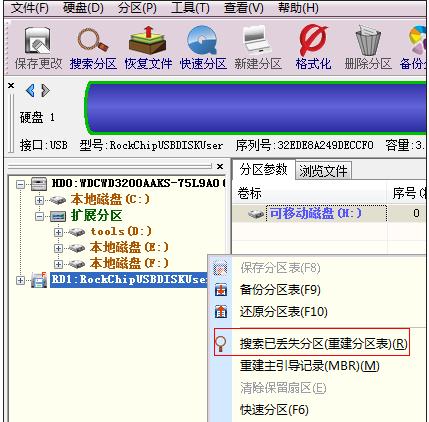
Task: Collapse the HD0 disk tree node
Action: tap(21, 184)
